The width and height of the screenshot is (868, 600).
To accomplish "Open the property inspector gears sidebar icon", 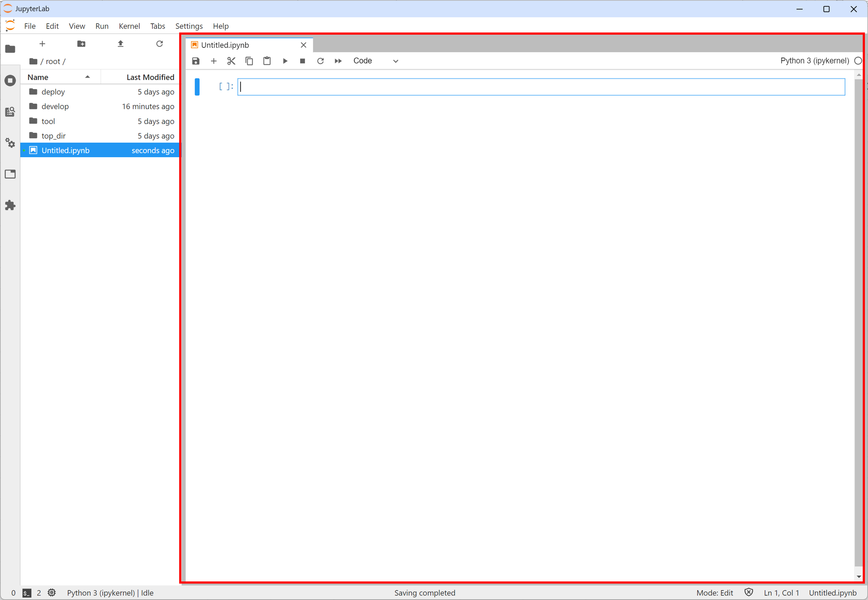I will [10, 143].
